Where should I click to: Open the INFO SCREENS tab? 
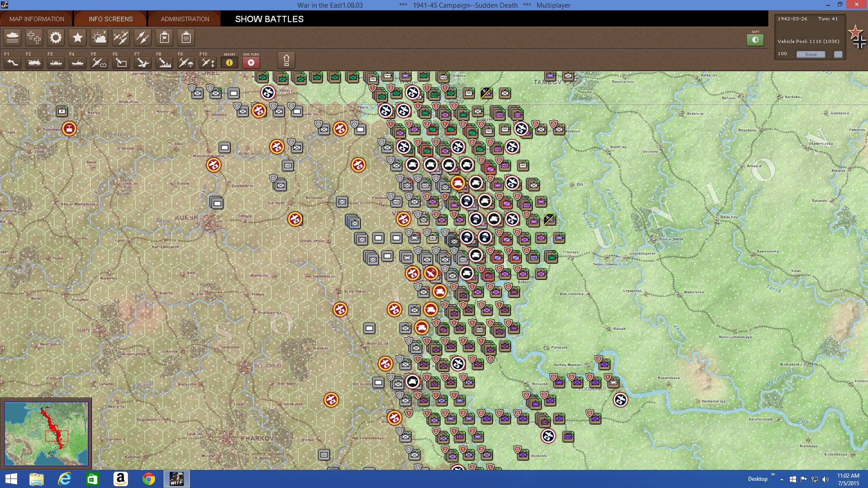pos(111,19)
